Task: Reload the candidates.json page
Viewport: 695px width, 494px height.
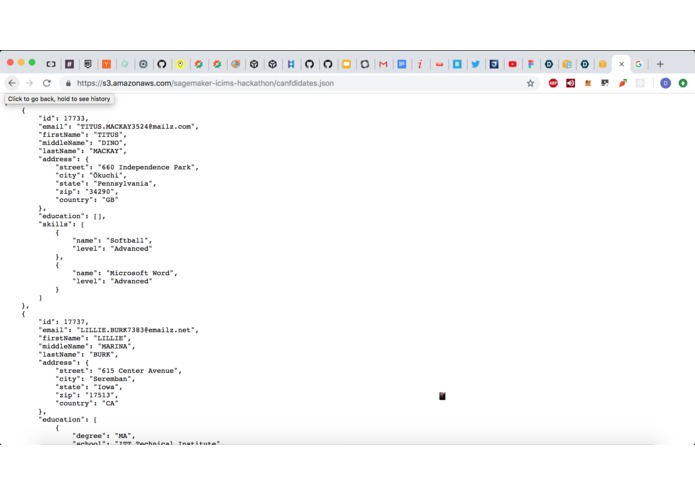Action: point(47,83)
